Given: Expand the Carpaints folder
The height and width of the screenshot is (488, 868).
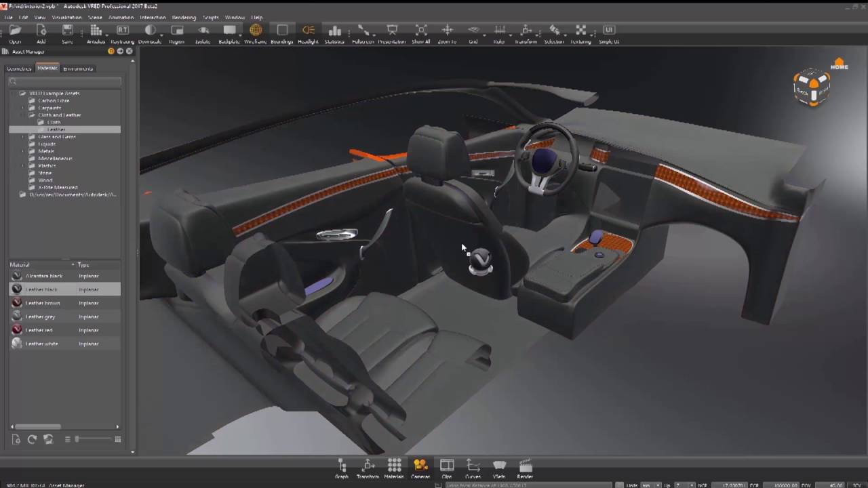Looking at the screenshot, I should [x=23, y=108].
